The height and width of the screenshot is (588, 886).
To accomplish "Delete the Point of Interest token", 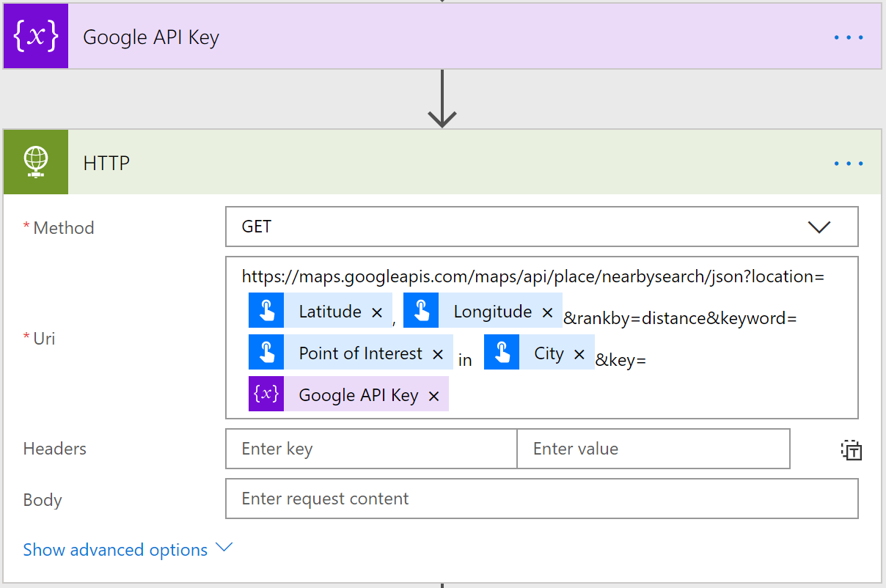I will point(438,354).
